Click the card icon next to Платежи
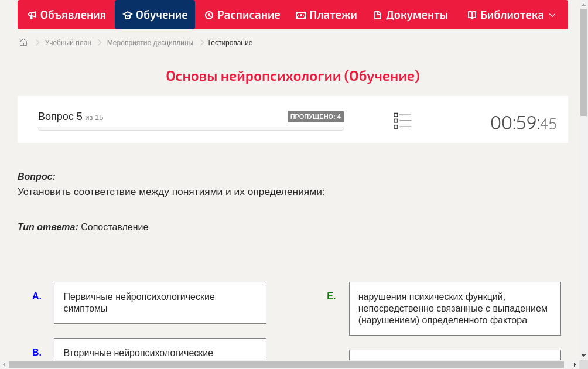The width and height of the screenshot is (588, 369). tap(300, 15)
